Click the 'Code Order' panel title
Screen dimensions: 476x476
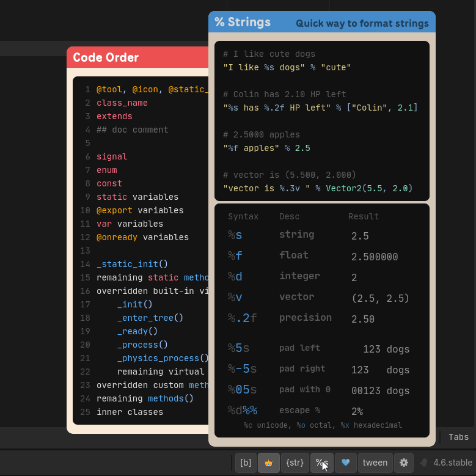[x=106, y=57]
